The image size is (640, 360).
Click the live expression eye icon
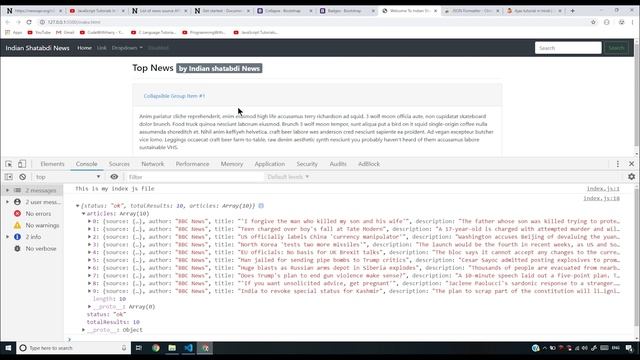tap(114, 177)
